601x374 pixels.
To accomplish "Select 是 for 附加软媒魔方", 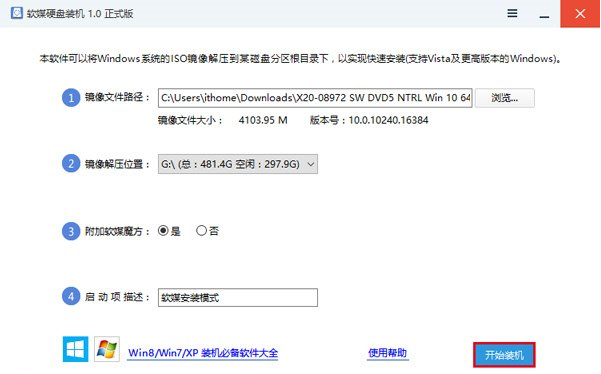I will click(163, 231).
